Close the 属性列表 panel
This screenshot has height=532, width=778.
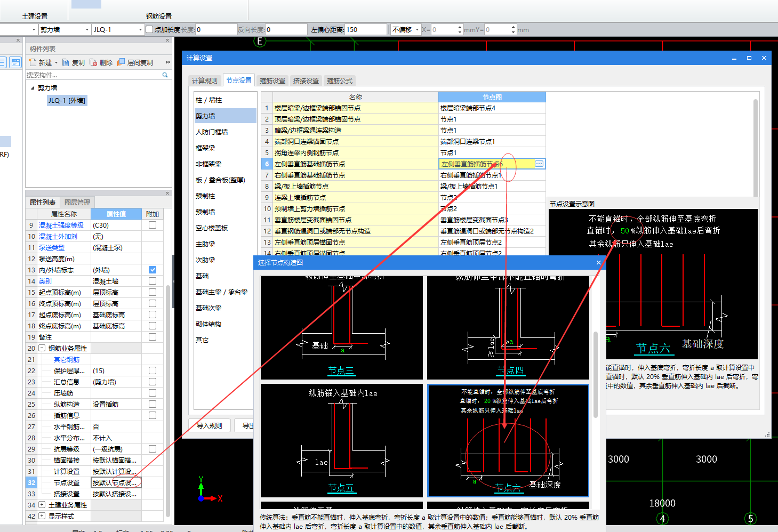click(x=167, y=193)
